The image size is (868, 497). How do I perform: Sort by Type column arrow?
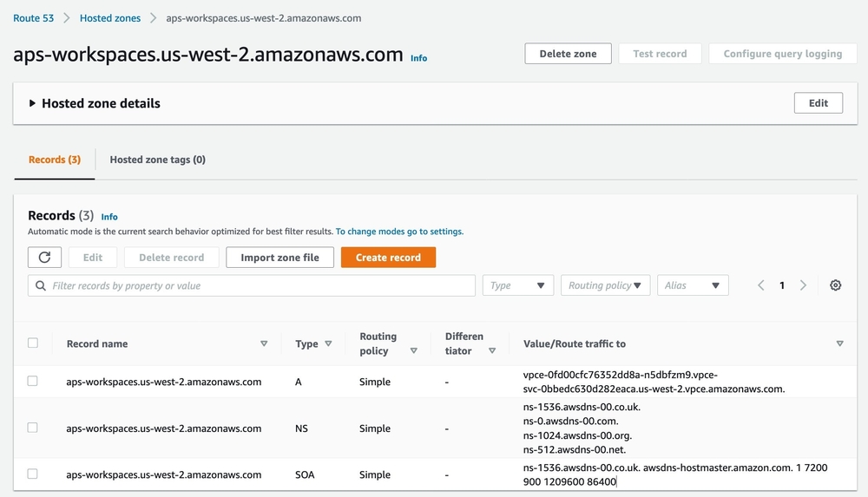click(328, 343)
